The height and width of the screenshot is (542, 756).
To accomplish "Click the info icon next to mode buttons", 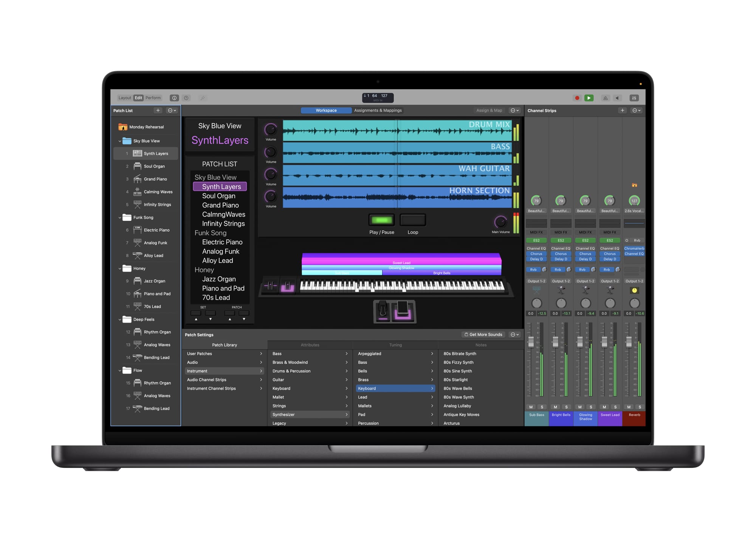I will point(174,98).
